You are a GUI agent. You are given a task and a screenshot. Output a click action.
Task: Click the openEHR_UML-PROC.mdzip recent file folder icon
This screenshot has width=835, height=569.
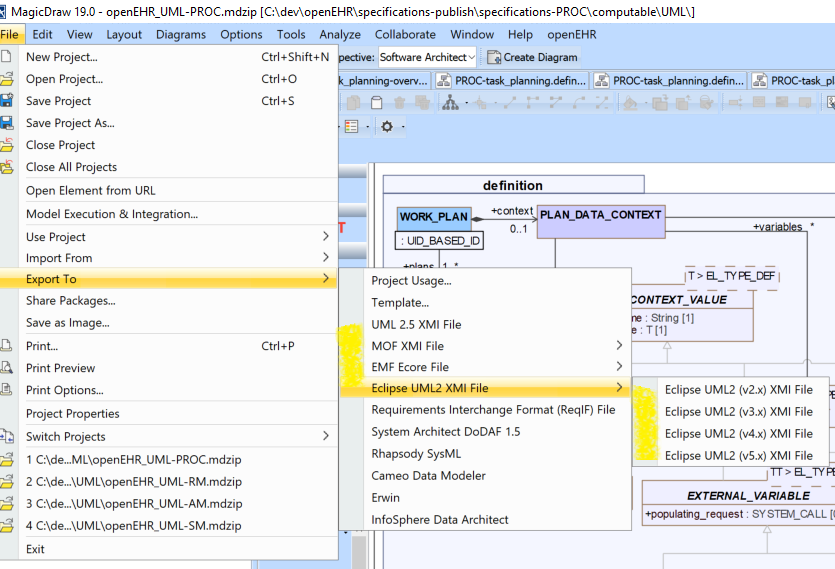(7, 459)
